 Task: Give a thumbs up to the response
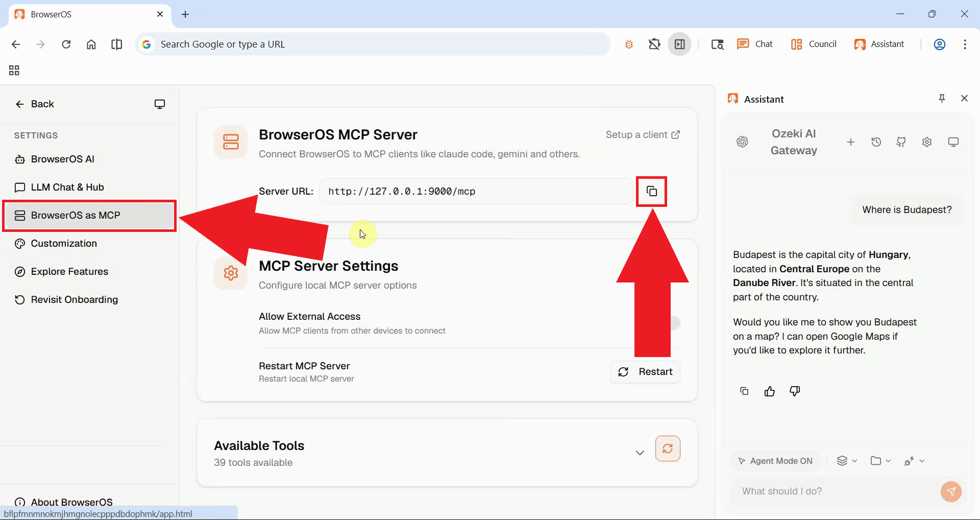[x=769, y=391]
